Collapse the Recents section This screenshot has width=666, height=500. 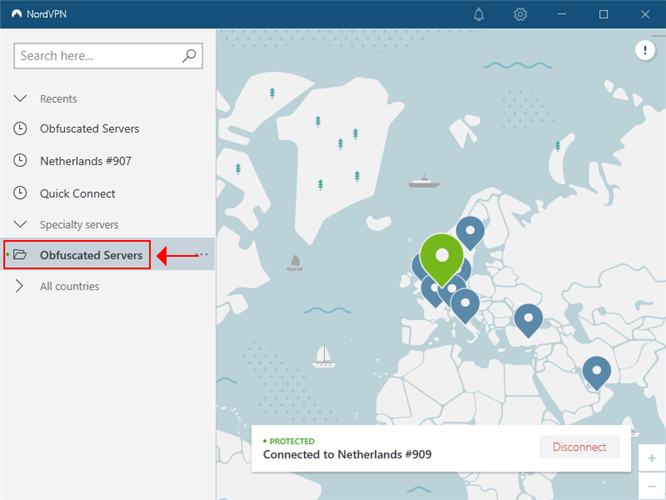[20, 99]
